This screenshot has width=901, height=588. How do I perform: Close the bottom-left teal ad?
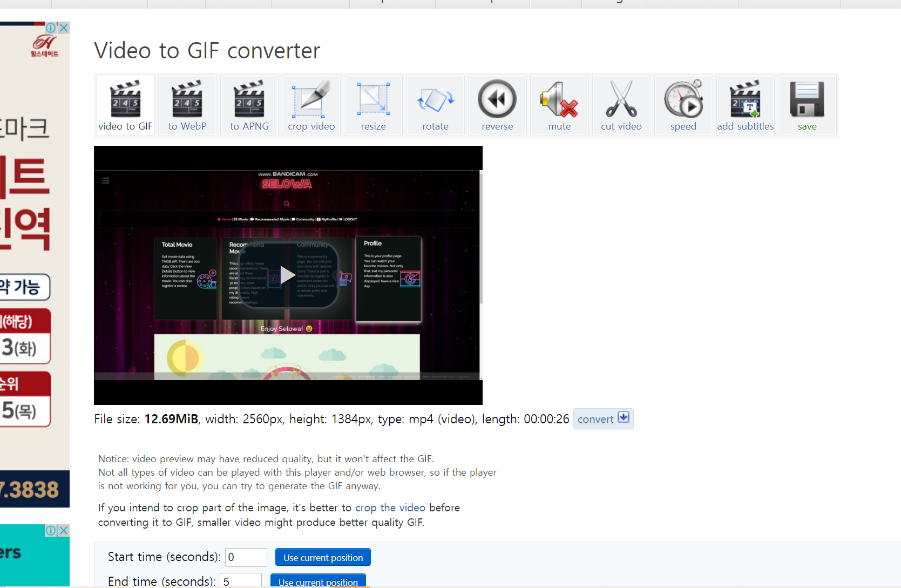click(64, 530)
